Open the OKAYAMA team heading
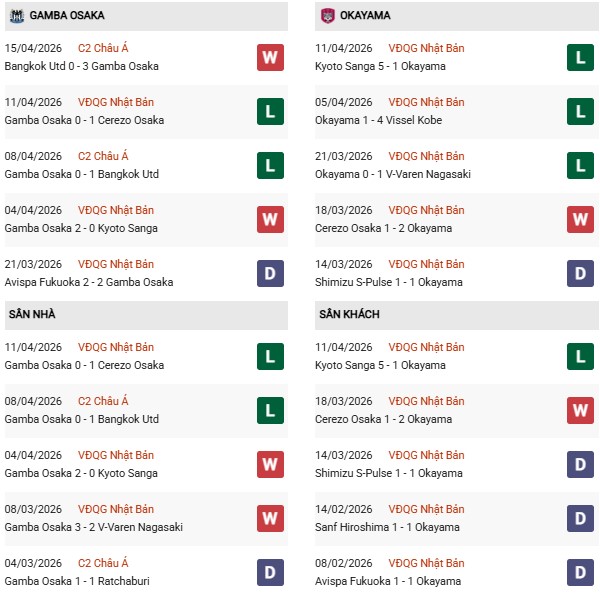The height and width of the screenshot is (594, 600). tap(364, 16)
